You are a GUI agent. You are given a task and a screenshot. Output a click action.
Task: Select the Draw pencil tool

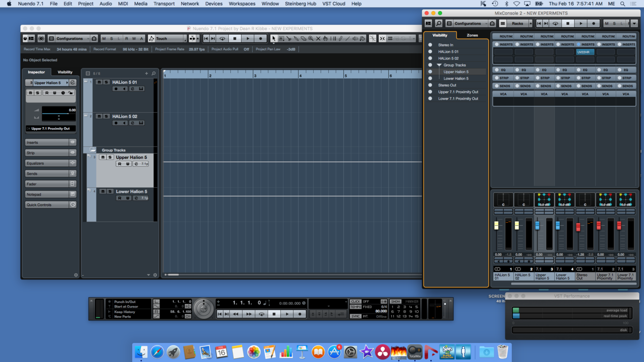point(340,38)
